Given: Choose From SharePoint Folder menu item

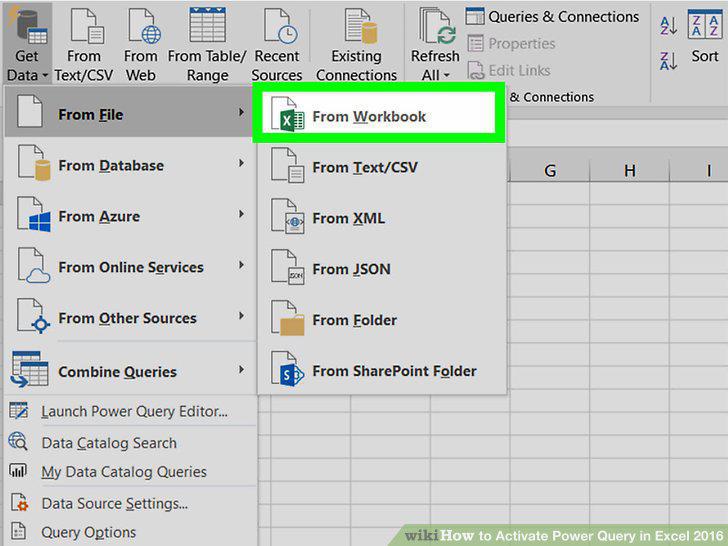Looking at the screenshot, I should tap(382, 369).
